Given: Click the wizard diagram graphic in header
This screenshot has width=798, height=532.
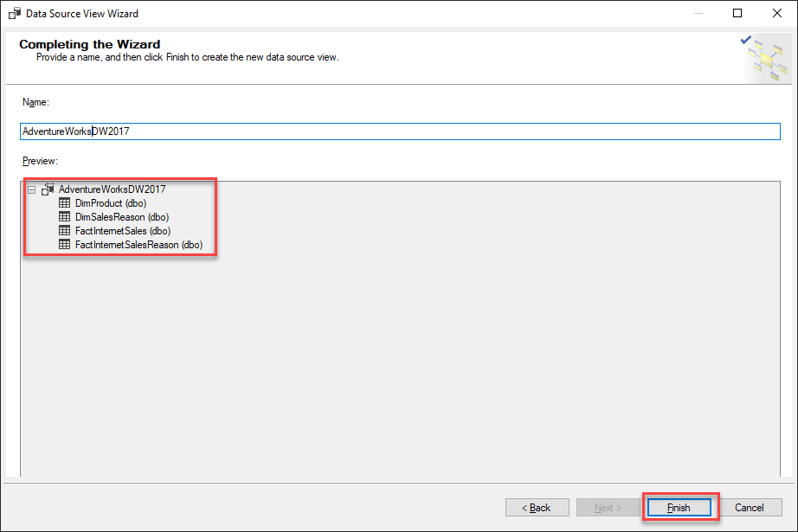Looking at the screenshot, I should tap(766, 59).
